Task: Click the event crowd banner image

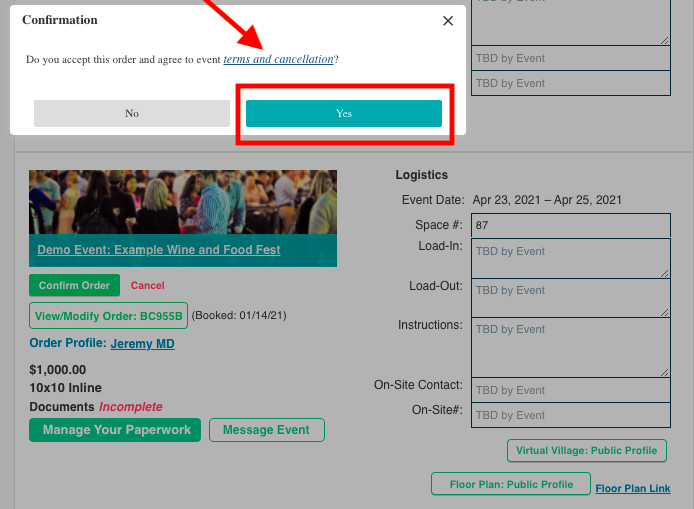Action: click(183, 202)
